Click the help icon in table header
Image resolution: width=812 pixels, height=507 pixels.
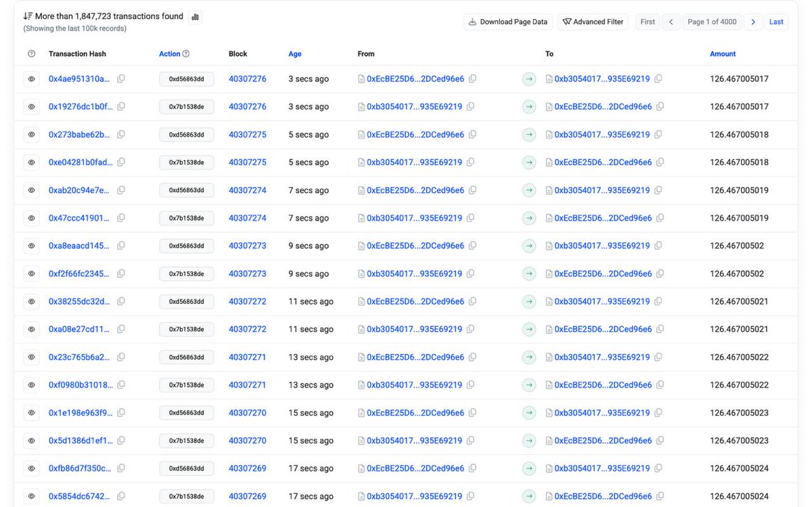coord(31,54)
